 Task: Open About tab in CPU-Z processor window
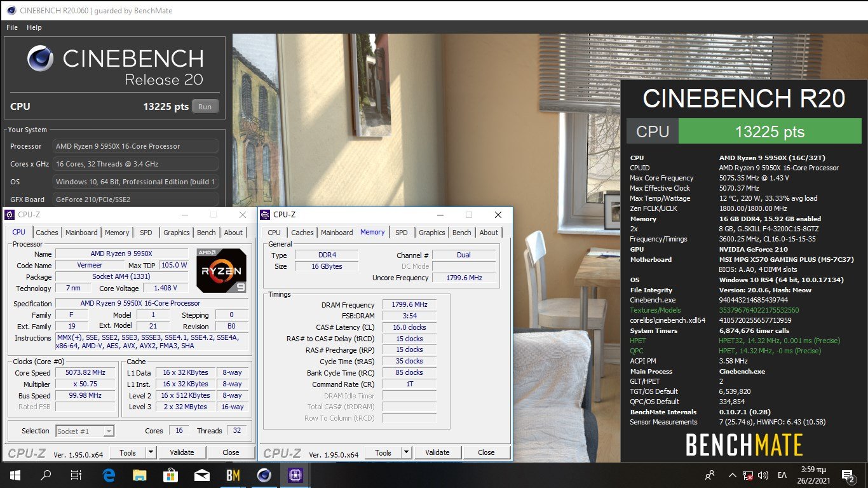point(233,233)
